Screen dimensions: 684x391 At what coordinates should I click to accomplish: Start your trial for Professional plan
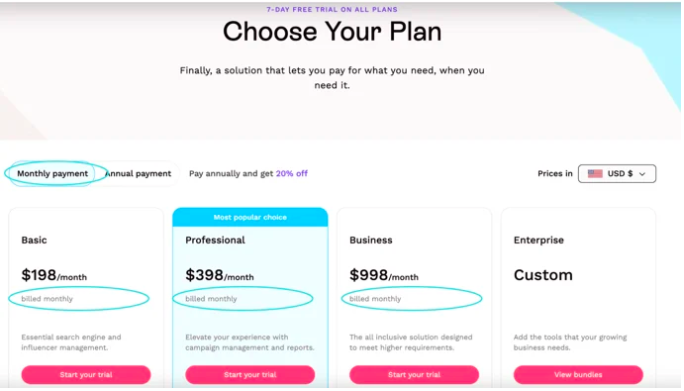click(x=250, y=375)
